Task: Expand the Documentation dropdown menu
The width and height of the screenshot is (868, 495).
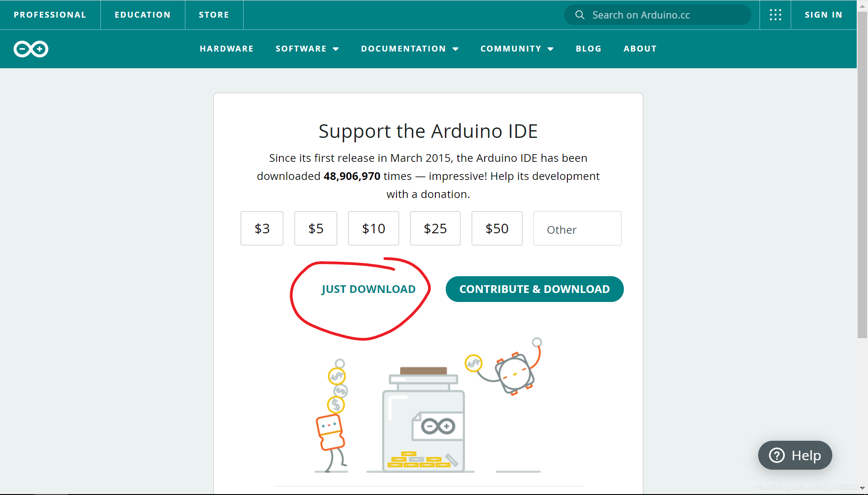Action: 410,49
